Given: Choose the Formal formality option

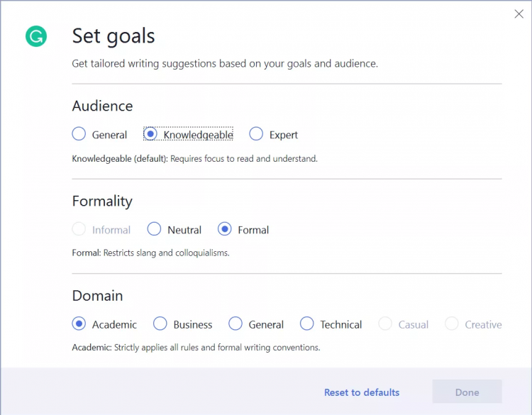Looking at the screenshot, I should pyautogui.click(x=225, y=229).
